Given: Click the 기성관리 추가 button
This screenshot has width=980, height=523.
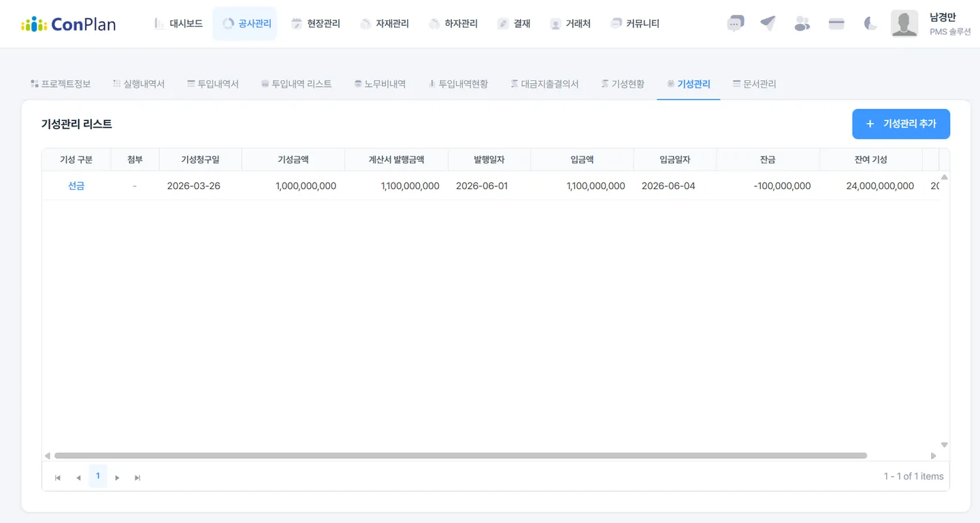Looking at the screenshot, I should 901,124.
